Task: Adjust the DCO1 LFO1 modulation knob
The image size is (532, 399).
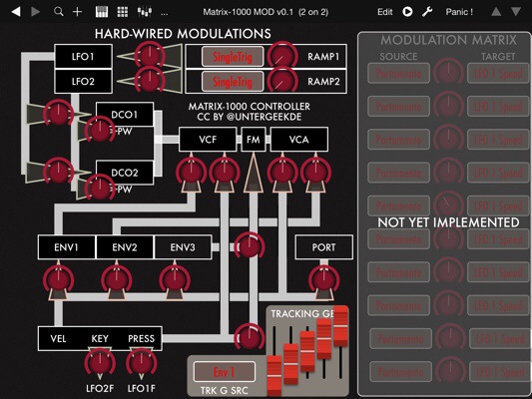Action: pos(58,114)
